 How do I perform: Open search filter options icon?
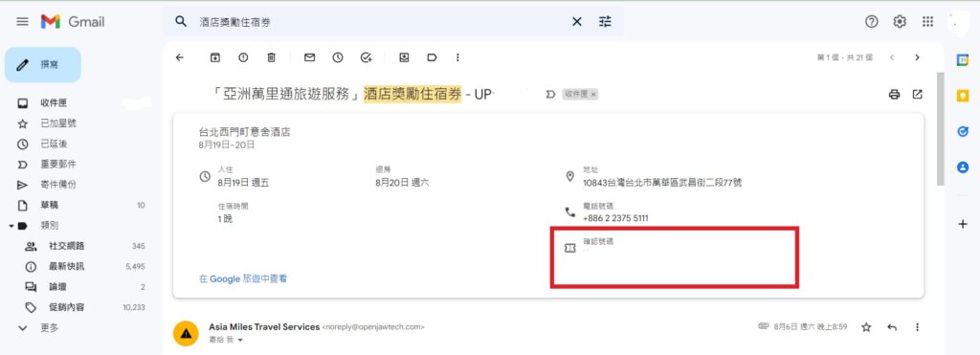pyautogui.click(x=605, y=22)
